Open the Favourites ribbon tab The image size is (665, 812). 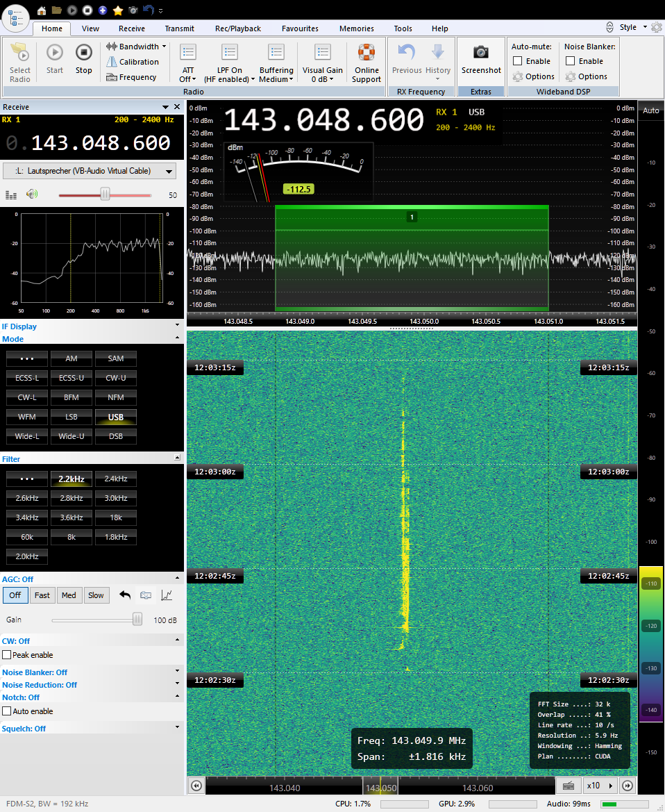pyautogui.click(x=300, y=28)
